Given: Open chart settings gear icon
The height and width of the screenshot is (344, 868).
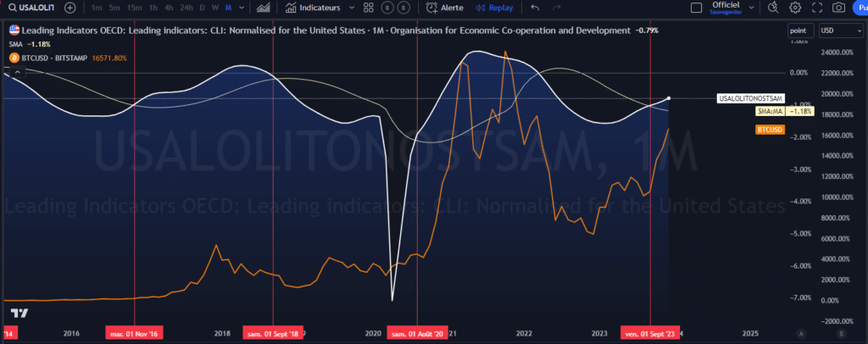Looking at the screenshot, I should point(795,8).
